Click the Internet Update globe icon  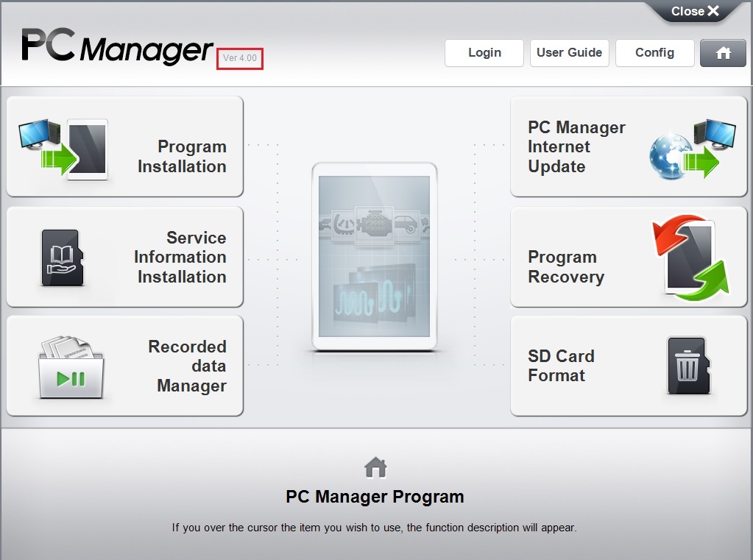692,149
